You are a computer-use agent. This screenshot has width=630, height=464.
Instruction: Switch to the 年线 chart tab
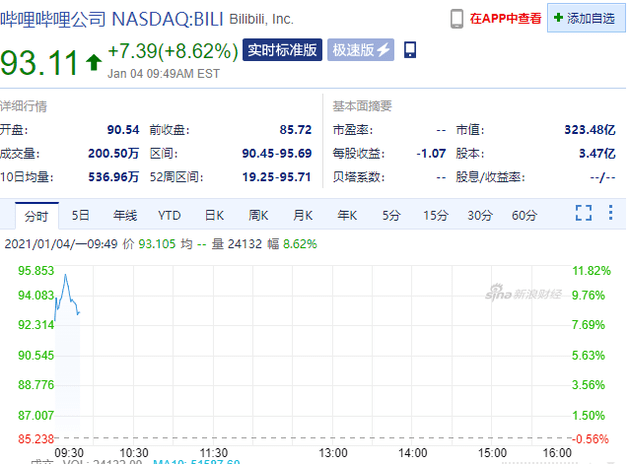124,215
